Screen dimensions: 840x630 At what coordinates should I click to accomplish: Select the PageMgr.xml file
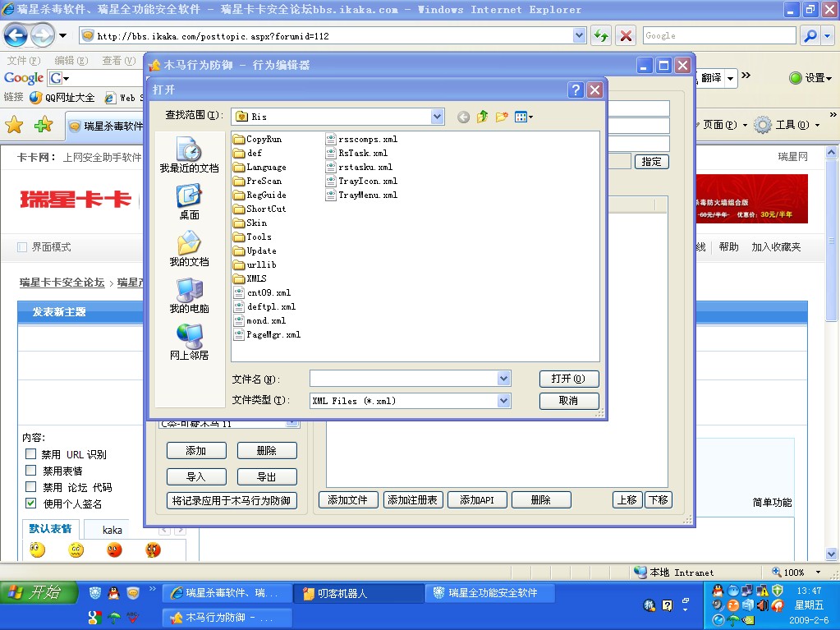click(268, 335)
